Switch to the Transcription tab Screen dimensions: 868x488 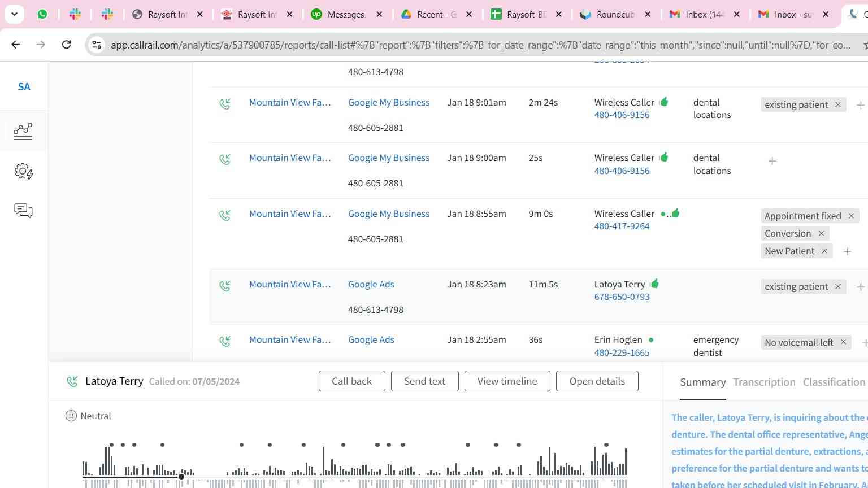tap(764, 382)
